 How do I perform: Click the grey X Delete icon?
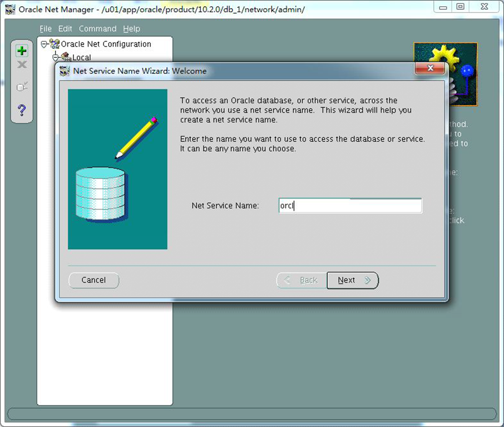(x=22, y=64)
